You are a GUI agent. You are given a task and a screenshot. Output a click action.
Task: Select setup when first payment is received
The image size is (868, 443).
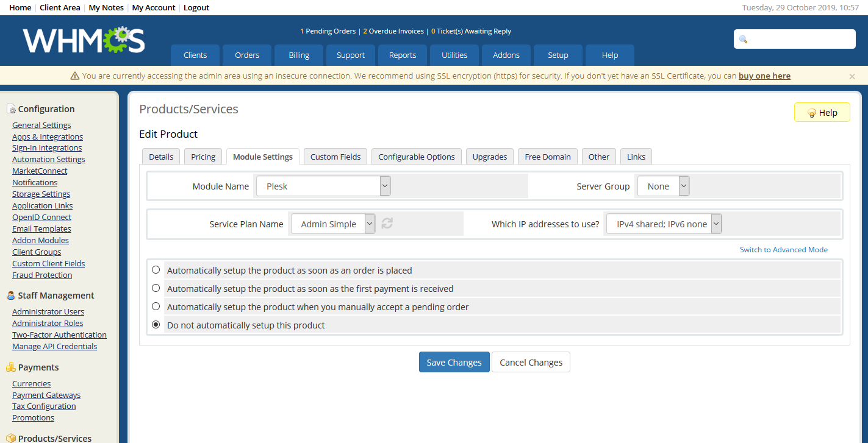[x=156, y=288]
